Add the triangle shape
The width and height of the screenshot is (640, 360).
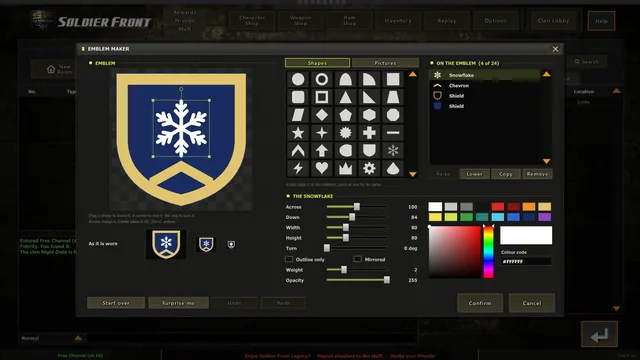[x=345, y=97]
